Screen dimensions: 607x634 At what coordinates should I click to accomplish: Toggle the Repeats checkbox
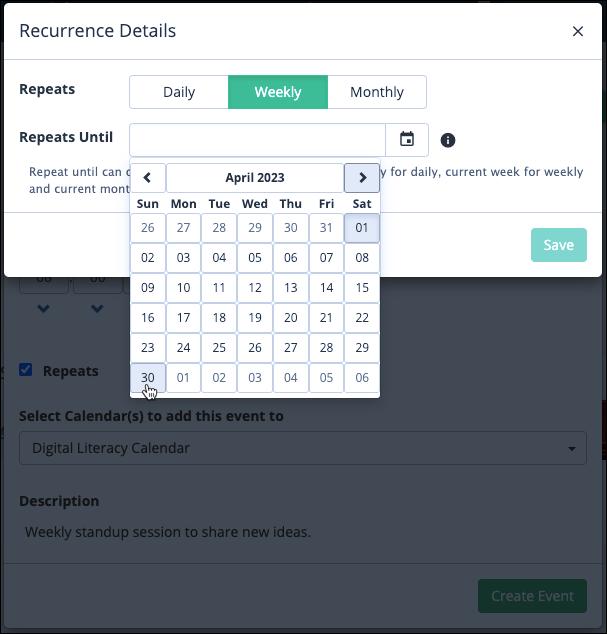(x=26, y=370)
